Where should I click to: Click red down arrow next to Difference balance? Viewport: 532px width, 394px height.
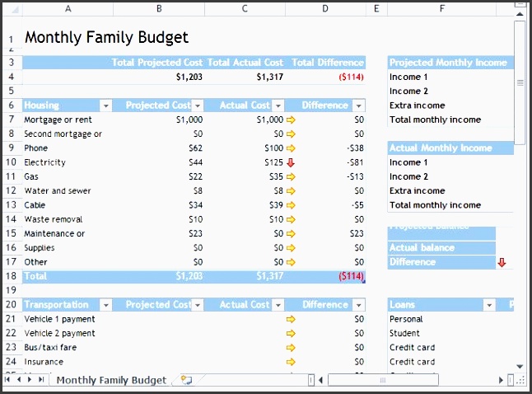point(502,262)
